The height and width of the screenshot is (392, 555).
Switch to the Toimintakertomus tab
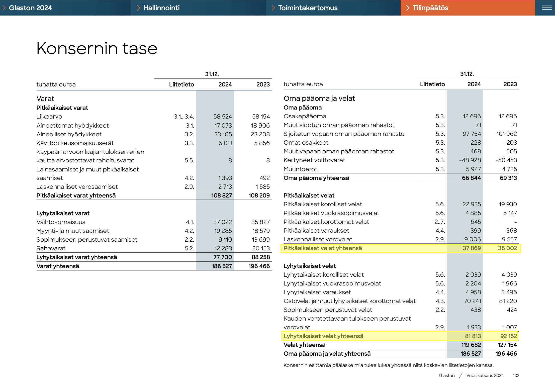pos(308,8)
